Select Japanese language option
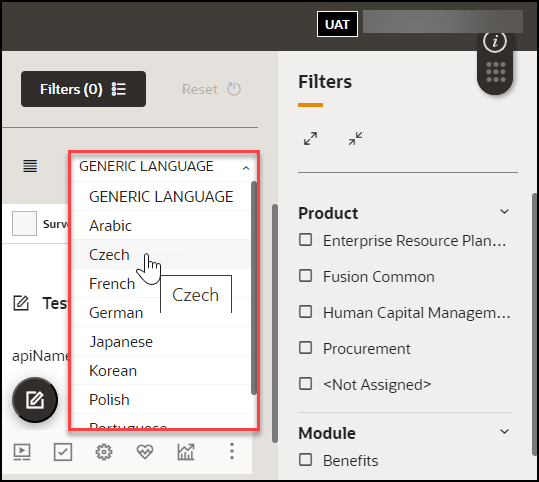The height and width of the screenshot is (482, 539). [x=161, y=341]
